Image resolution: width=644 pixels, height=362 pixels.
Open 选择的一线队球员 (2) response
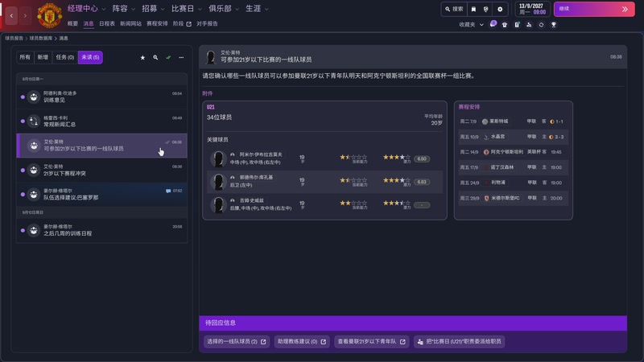tap(237, 341)
